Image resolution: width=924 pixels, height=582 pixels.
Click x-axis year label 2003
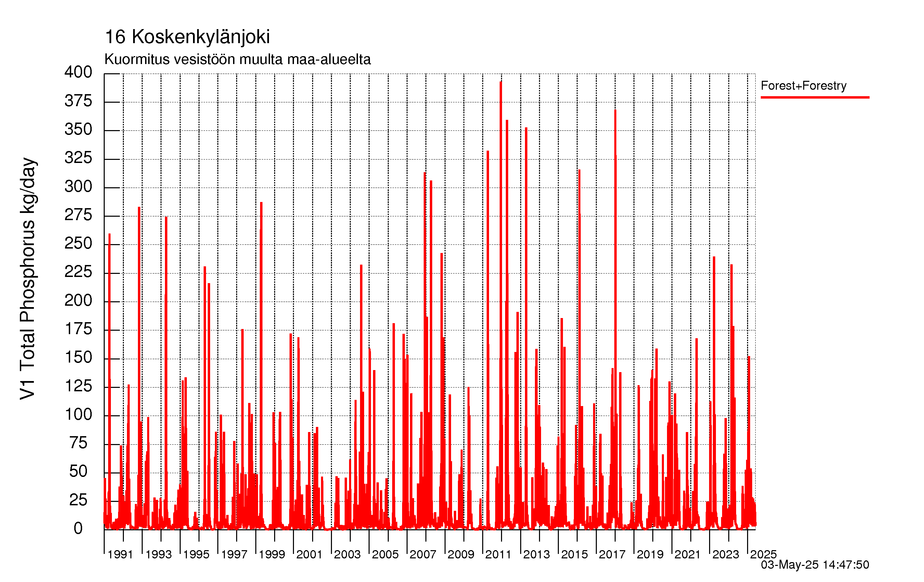347,554
